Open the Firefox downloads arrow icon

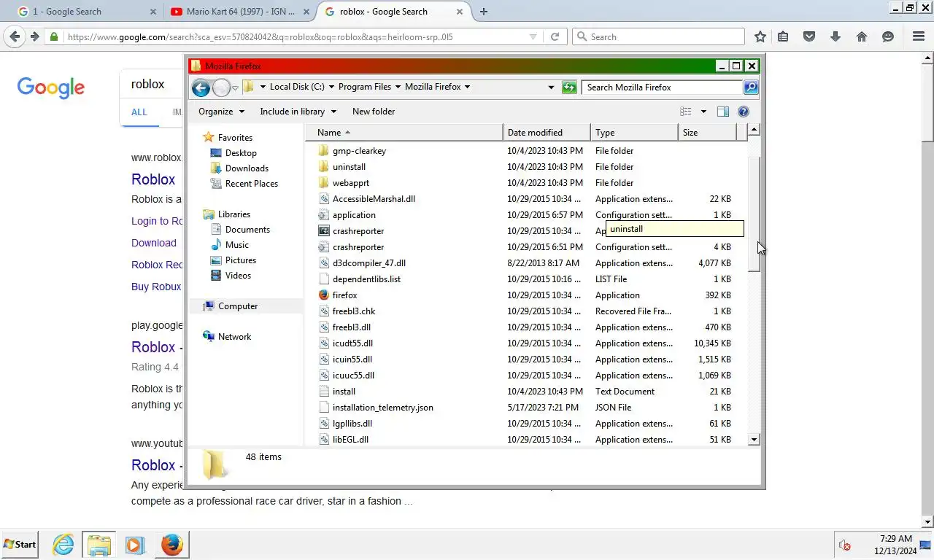click(835, 36)
